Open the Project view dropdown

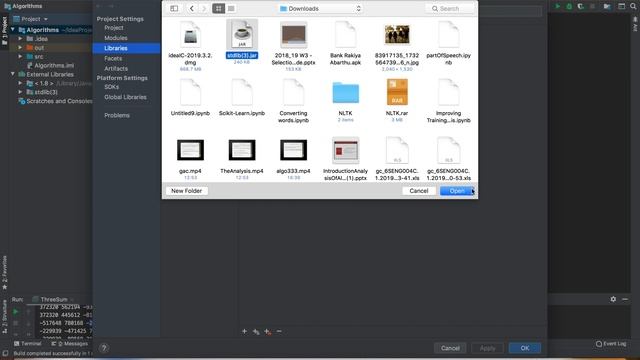[x=31, y=19]
